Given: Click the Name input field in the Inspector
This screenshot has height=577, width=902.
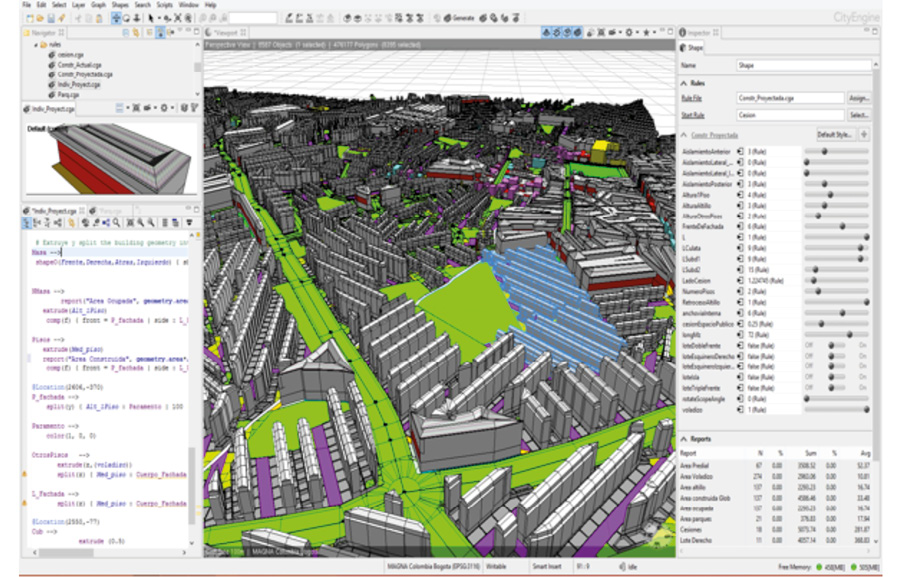Looking at the screenshot, I should pos(800,65).
